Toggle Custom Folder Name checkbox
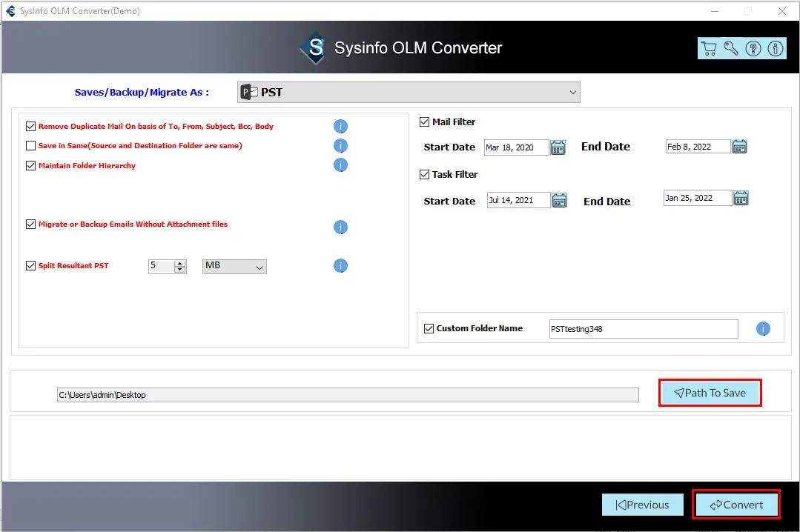 (429, 328)
